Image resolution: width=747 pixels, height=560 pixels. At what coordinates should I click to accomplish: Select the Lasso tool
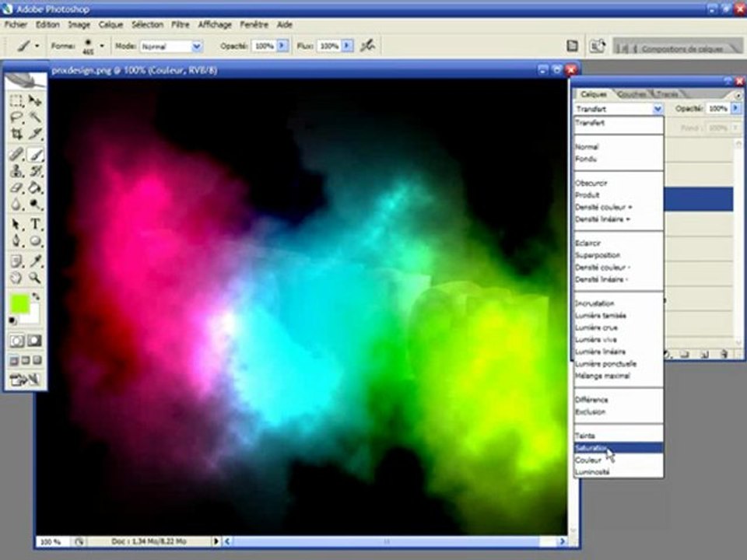click(16, 117)
